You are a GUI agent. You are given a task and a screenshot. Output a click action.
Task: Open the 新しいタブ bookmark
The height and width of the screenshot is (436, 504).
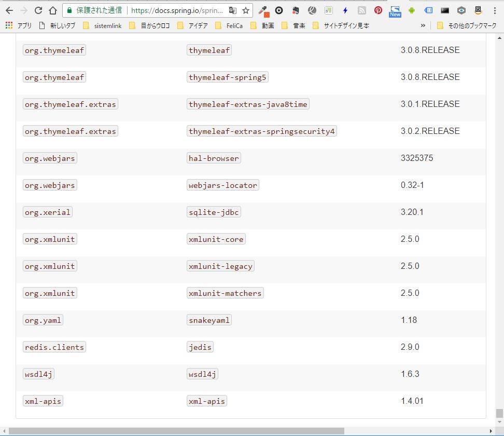57,25
